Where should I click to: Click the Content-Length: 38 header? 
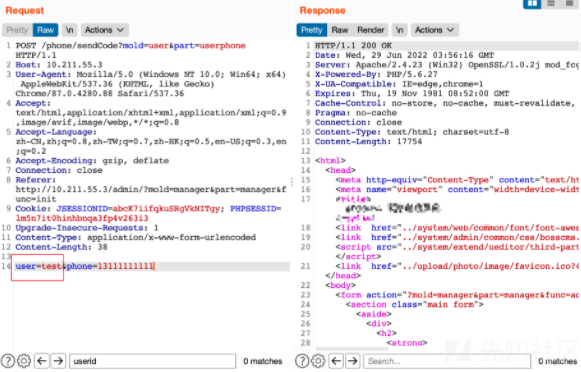click(62, 247)
